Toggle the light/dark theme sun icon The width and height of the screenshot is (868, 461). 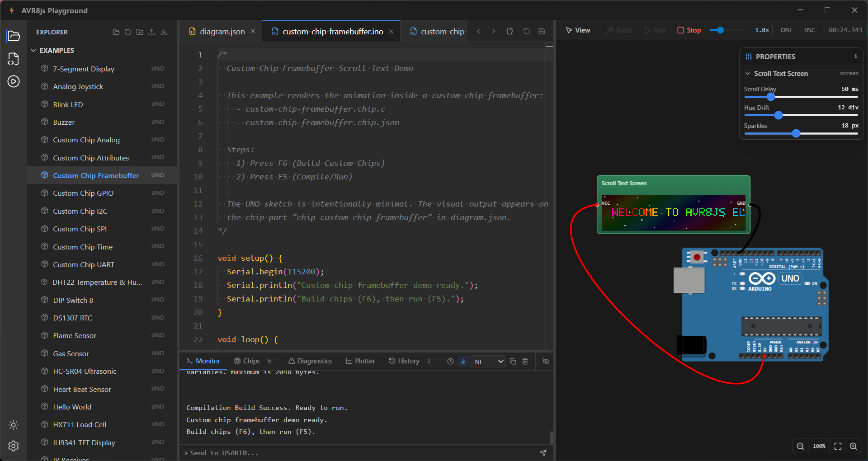point(14,425)
